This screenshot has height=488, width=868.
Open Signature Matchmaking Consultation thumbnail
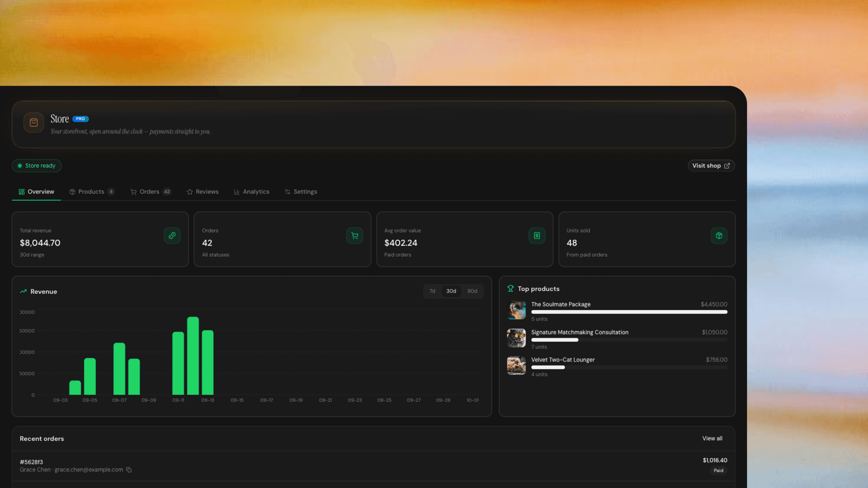tap(516, 338)
